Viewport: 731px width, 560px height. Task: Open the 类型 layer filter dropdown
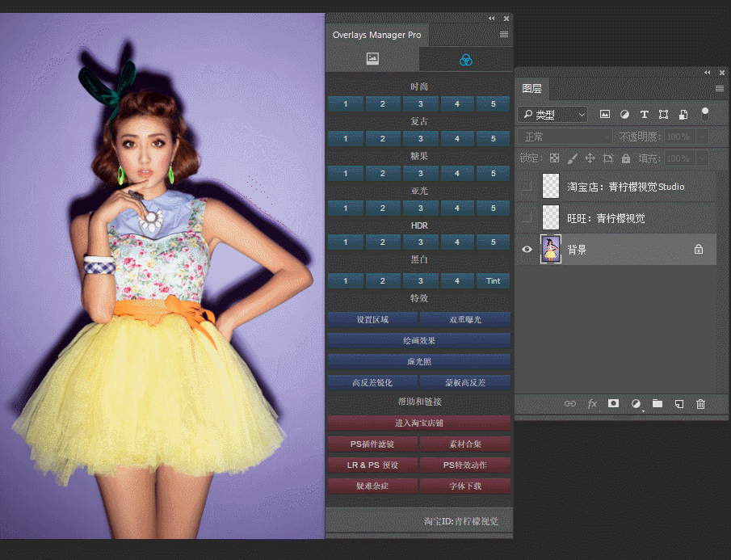(x=553, y=115)
